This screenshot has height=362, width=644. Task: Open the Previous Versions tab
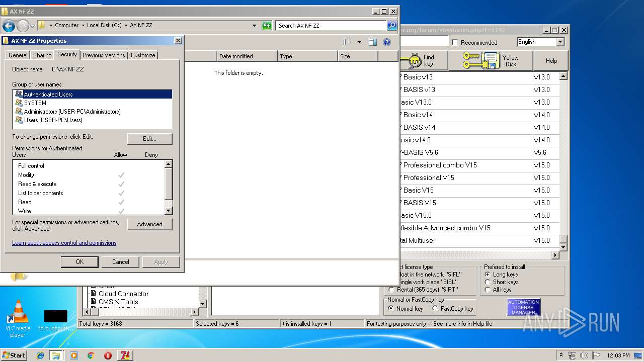click(104, 55)
